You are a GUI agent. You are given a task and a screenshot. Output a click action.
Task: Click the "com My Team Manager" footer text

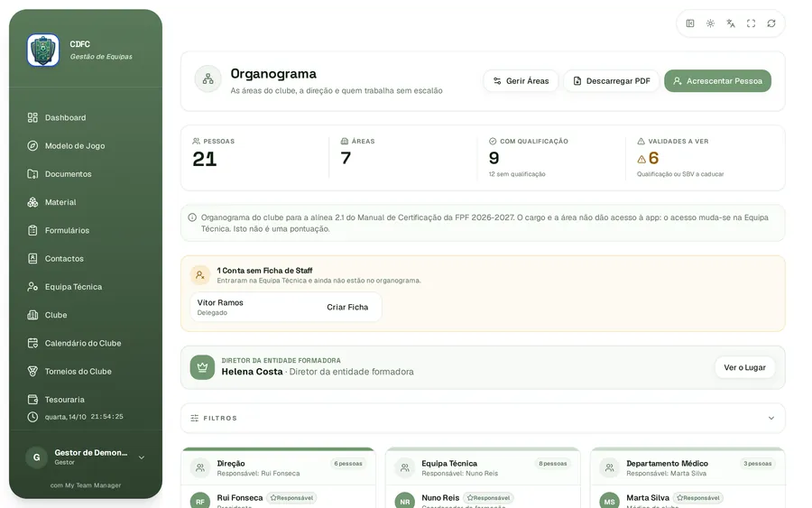86,485
